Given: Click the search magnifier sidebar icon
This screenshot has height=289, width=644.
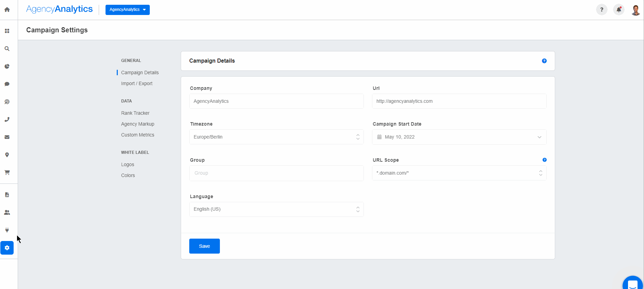Looking at the screenshot, I should click(7, 49).
